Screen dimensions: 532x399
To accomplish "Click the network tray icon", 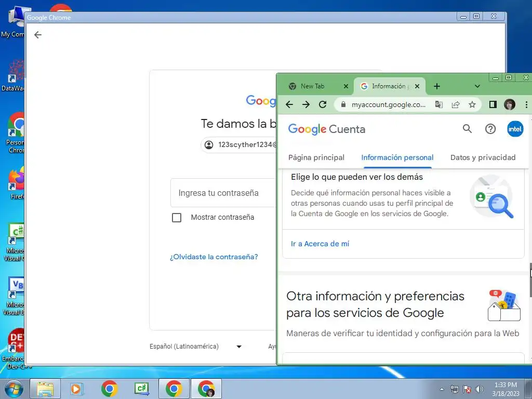I will click(x=454, y=389).
